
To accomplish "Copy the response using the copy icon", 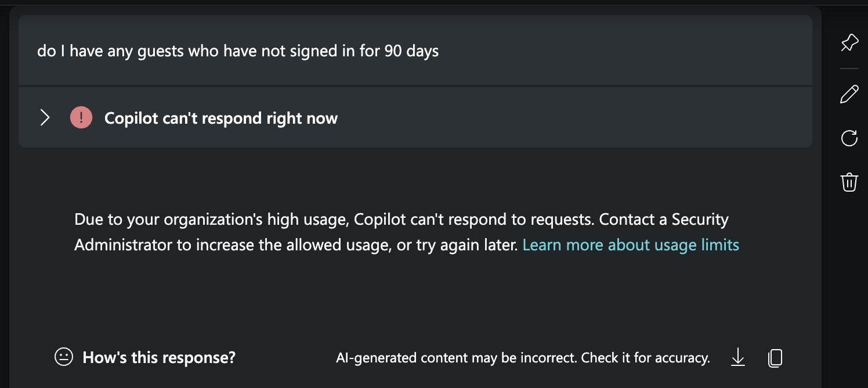I will [775, 358].
